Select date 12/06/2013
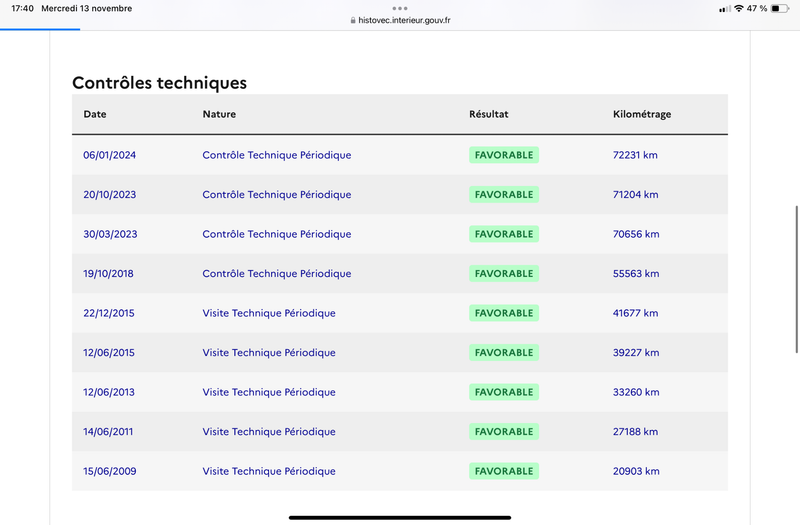 (x=109, y=392)
